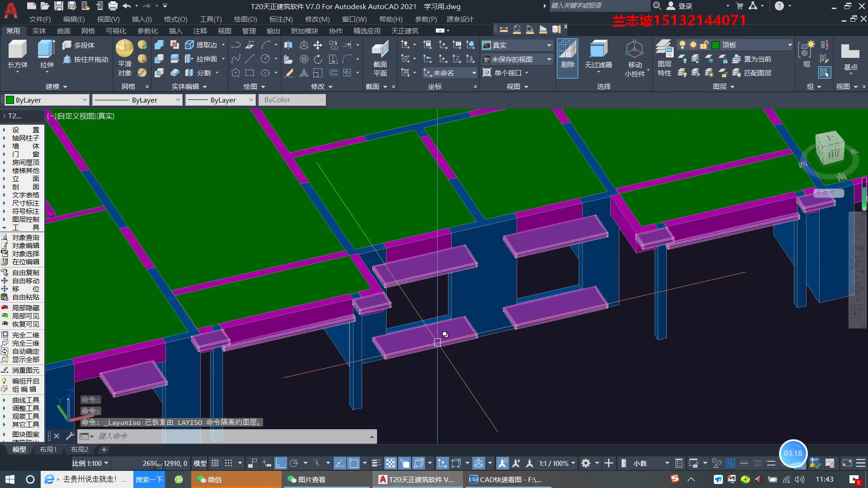Toggle the 顶板 layer lightbulb on/off
868x488 pixels.
click(682, 45)
